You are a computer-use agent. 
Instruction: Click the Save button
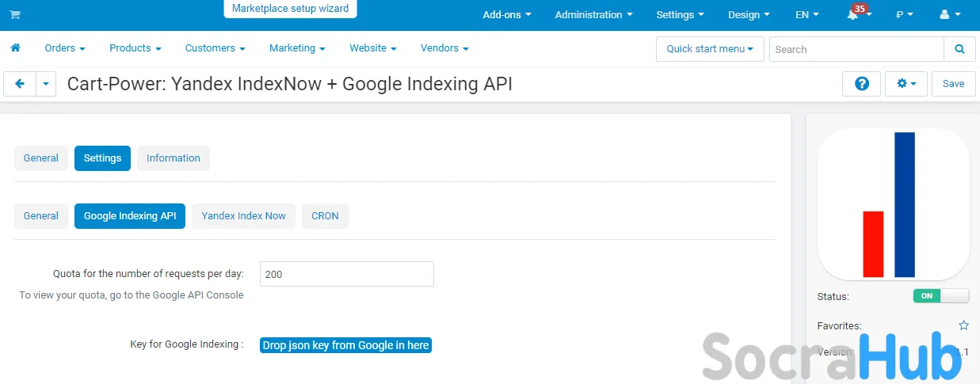click(x=953, y=84)
